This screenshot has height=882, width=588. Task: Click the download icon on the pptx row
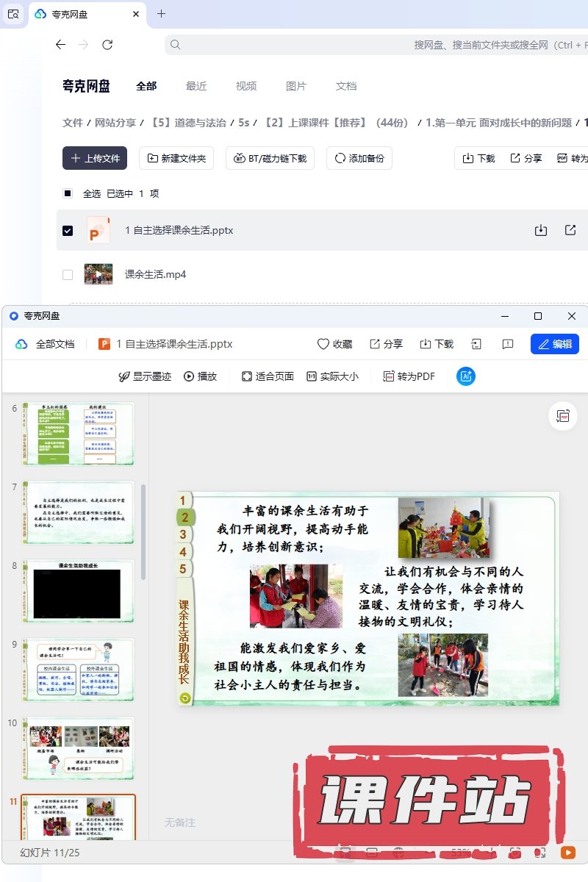[541, 230]
